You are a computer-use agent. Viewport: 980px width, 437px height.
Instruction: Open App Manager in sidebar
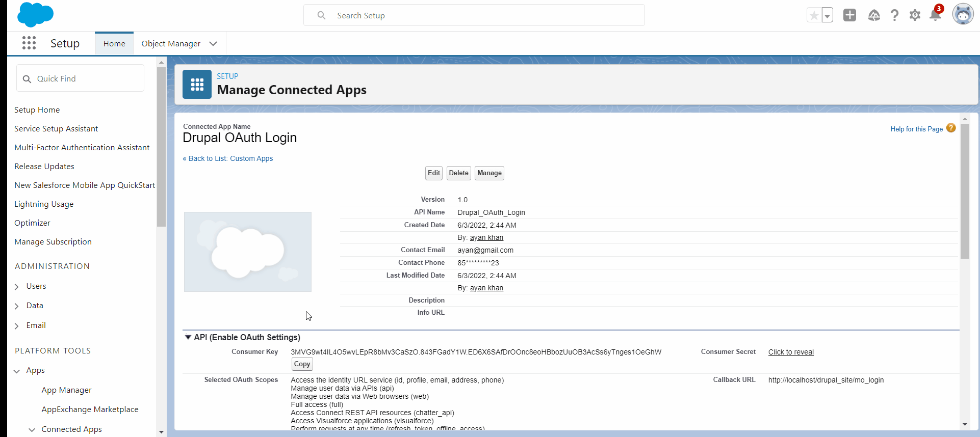[x=66, y=390]
